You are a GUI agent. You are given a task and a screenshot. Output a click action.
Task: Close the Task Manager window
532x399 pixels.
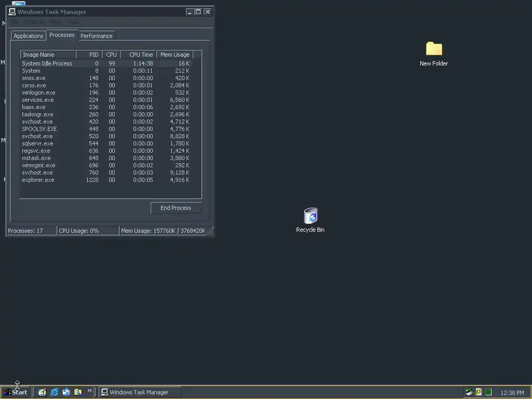click(x=208, y=12)
